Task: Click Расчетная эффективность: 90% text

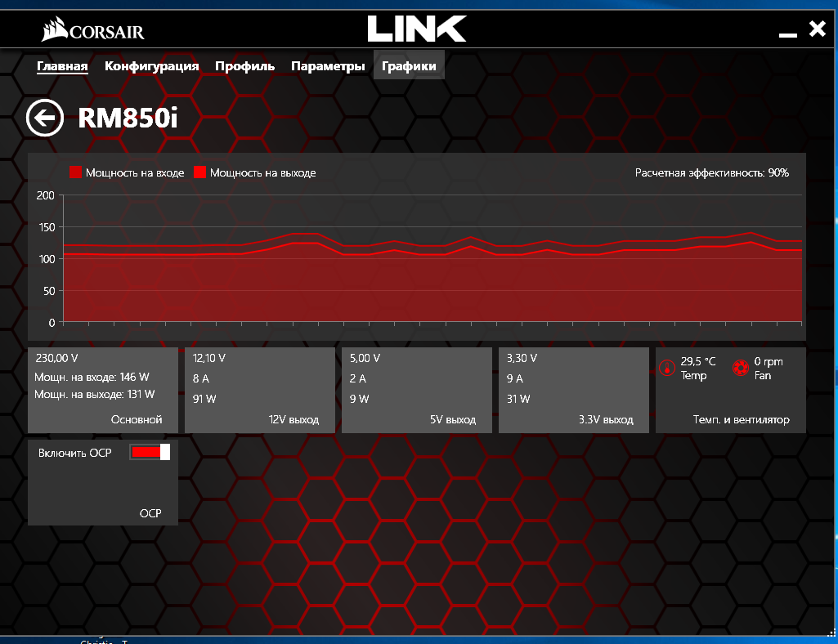Action: click(712, 172)
